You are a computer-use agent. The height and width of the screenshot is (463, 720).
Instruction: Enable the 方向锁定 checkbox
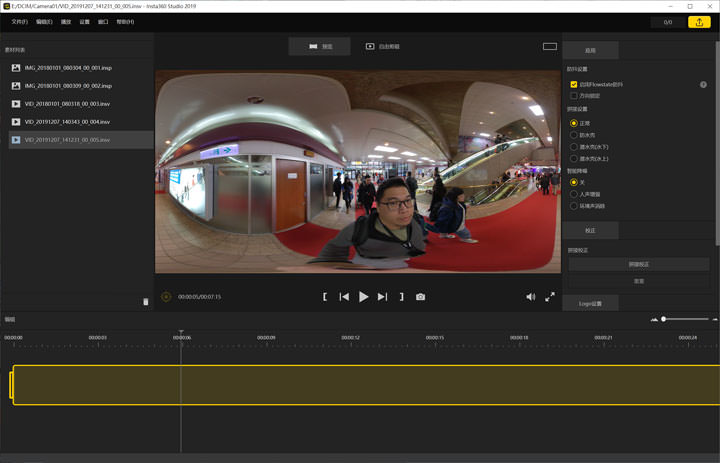574,96
